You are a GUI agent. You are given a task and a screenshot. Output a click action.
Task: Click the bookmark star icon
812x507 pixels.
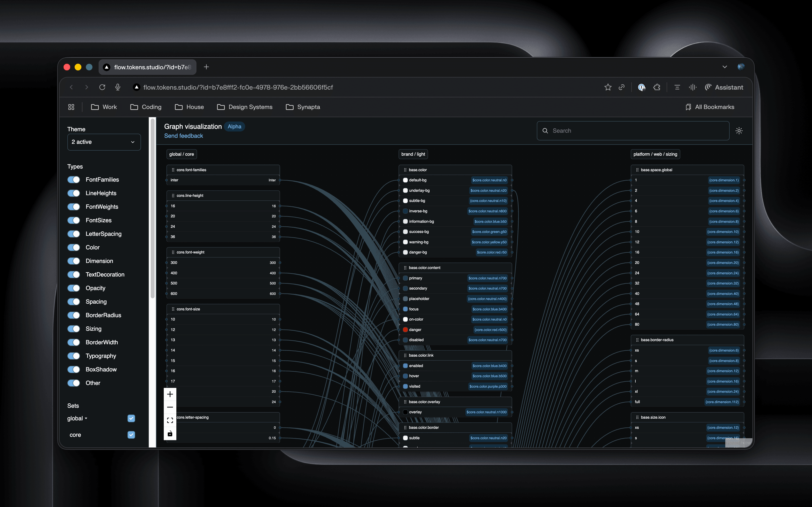pyautogui.click(x=608, y=87)
